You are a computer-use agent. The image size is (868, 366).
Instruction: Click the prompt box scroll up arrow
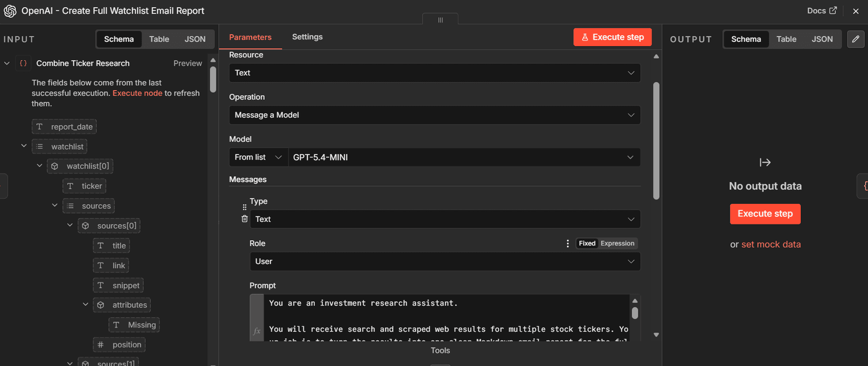click(635, 300)
